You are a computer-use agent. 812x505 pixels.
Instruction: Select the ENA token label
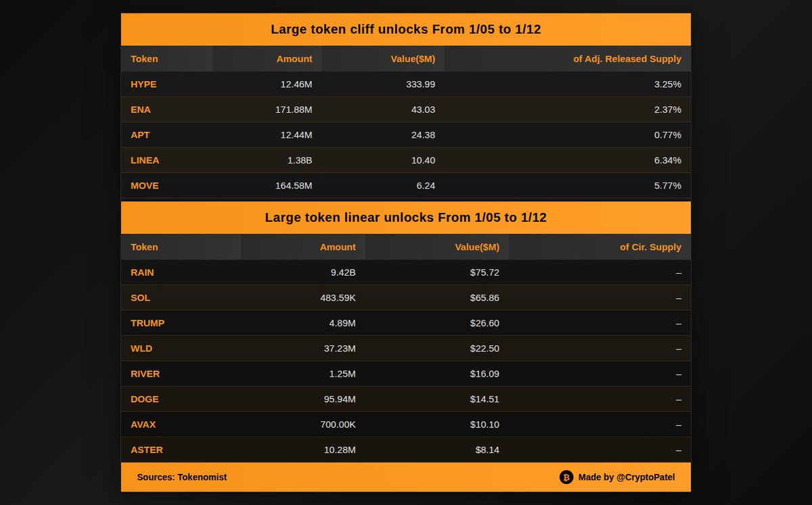(x=140, y=110)
